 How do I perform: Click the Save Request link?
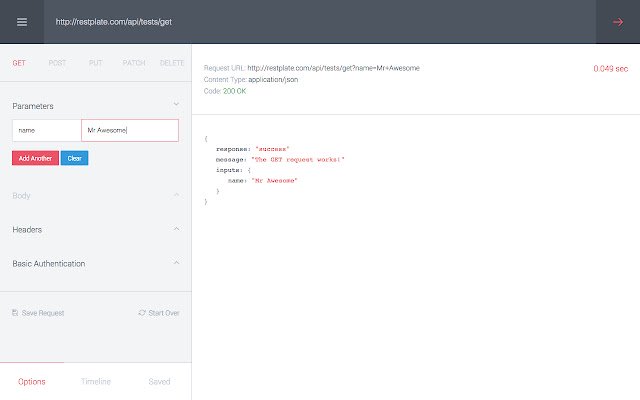(43, 313)
